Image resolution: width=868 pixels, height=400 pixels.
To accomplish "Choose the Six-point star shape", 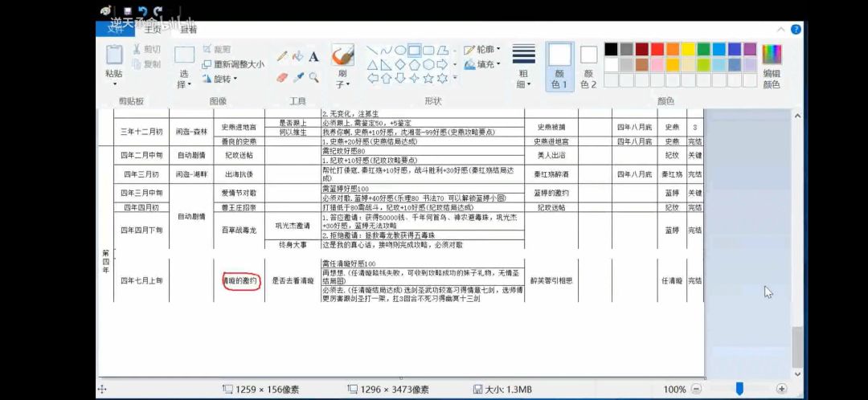I will point(442,79).
